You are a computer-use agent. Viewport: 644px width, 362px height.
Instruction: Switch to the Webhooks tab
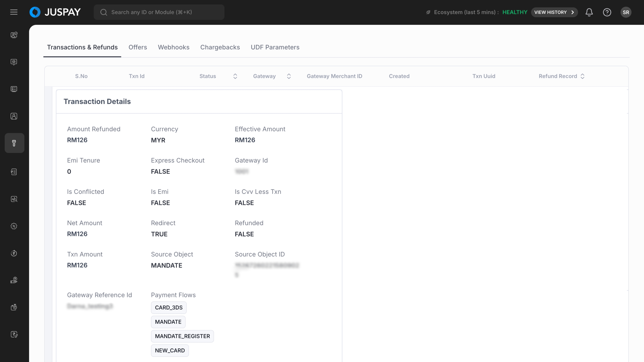tap(174, 47)
